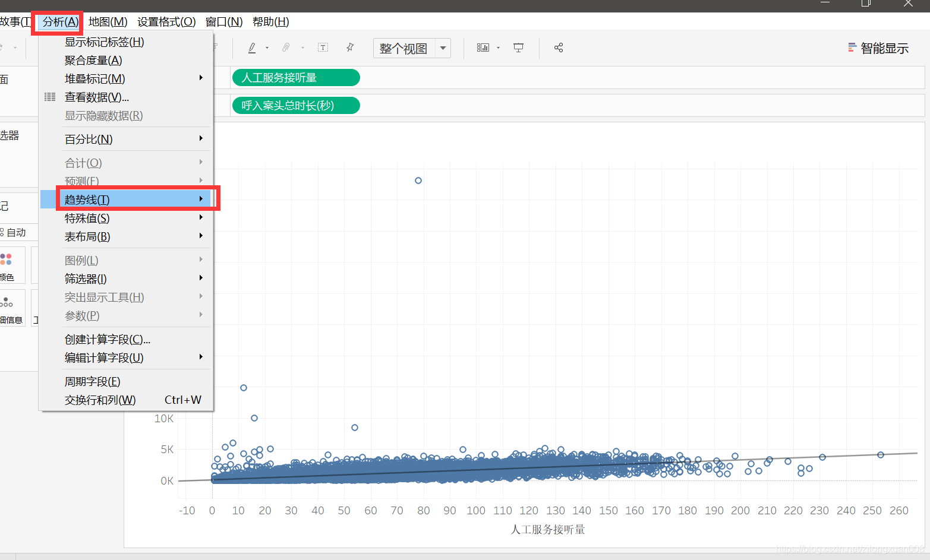This screenshot has width=930, height=560.
Task: Open the 帮助(H) menu
Action: [x=271, y=22]
